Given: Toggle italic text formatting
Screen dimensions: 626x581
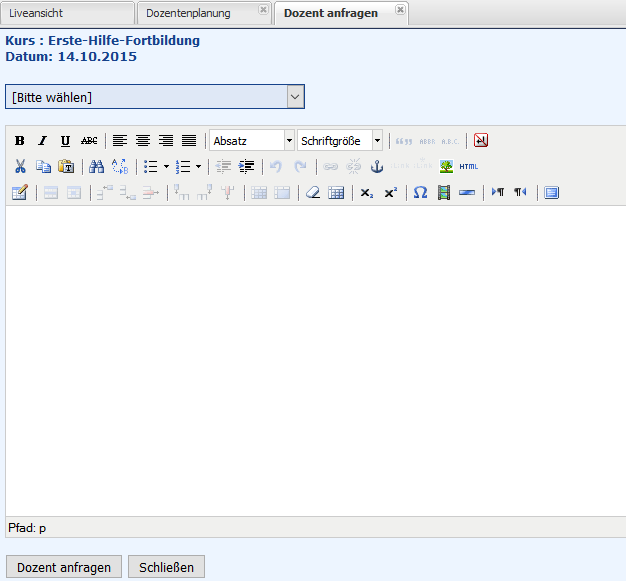Looking at the screenshot, I should click(42, 141).
